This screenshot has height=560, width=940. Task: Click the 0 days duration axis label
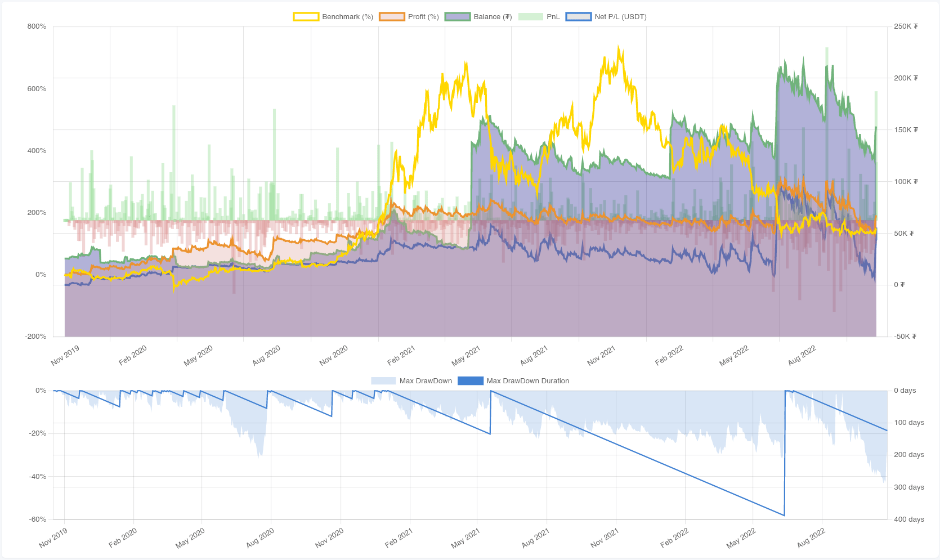pyautogui.click(x=905, y=391)
